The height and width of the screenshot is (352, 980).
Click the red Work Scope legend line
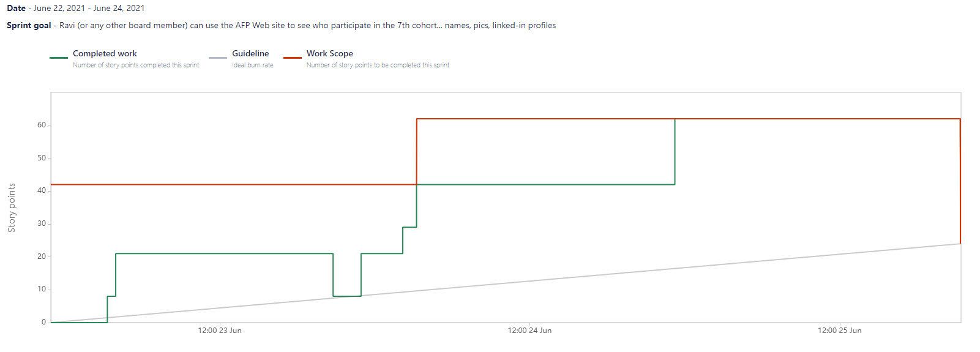click(293, 58)
